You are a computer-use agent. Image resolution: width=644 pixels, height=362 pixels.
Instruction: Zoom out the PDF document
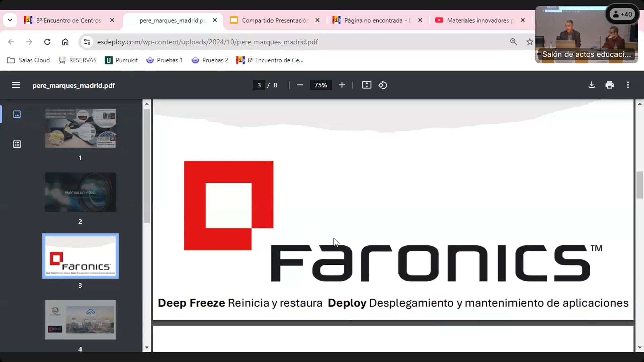coord(300,85)
